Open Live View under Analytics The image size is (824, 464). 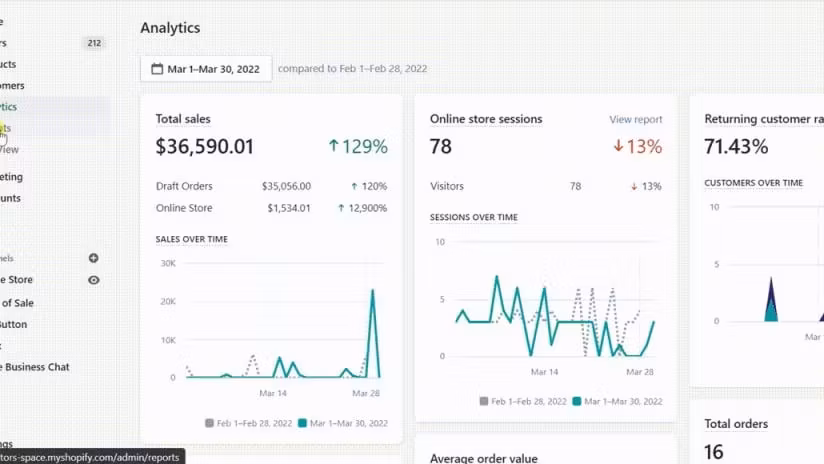tap(9, 149)
